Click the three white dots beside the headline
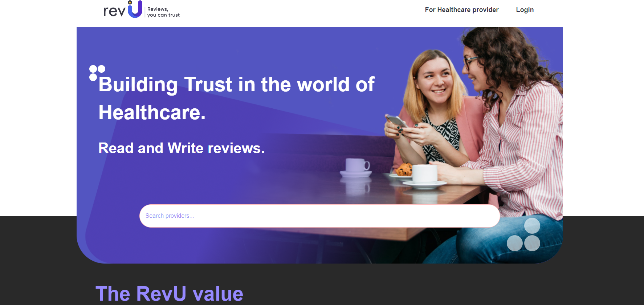Viewport: 644px width, 305px height. 97,73
